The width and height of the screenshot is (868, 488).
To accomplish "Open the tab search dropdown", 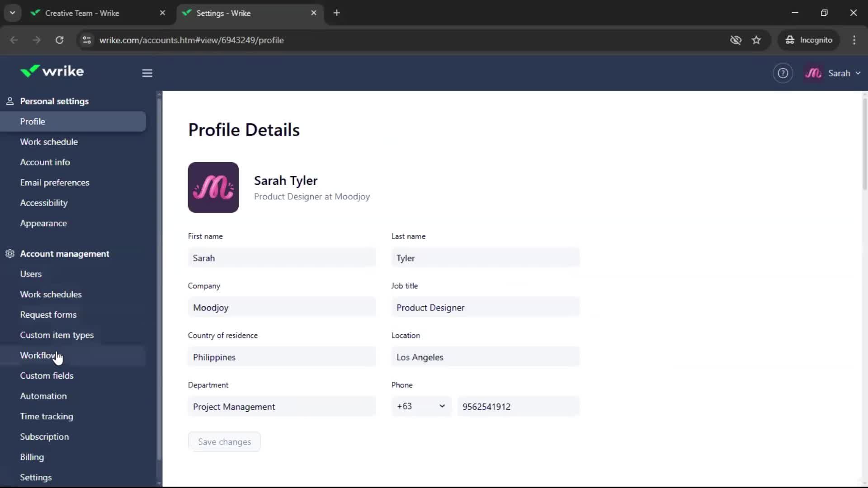I will coord(13,13).
